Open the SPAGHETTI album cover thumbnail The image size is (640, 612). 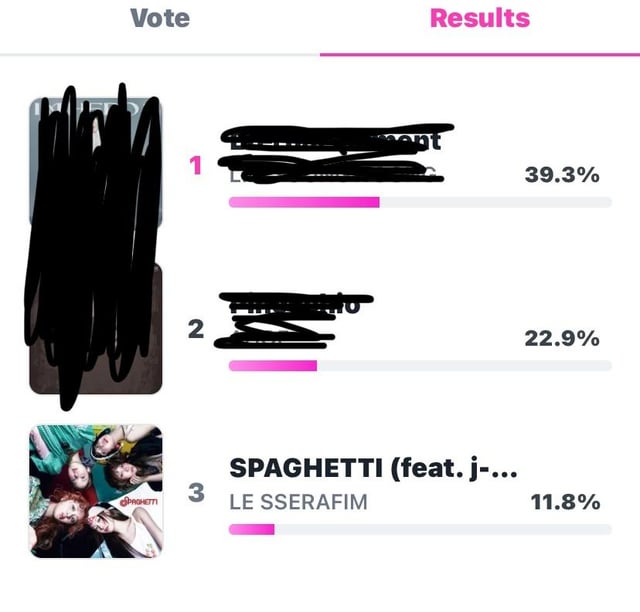96,491
